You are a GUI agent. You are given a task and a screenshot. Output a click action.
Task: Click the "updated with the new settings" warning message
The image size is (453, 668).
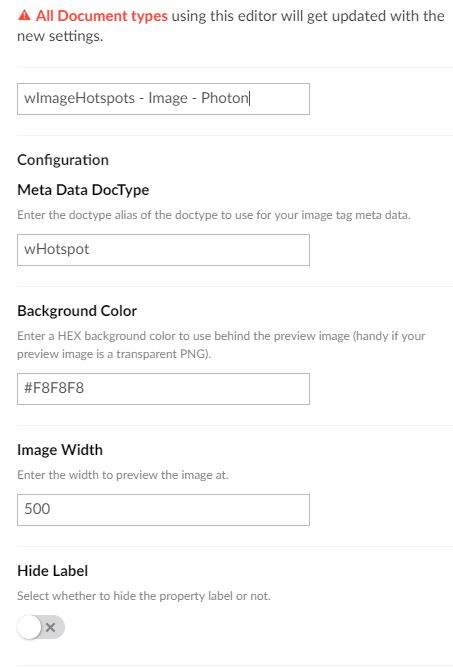tap(230, 26)
